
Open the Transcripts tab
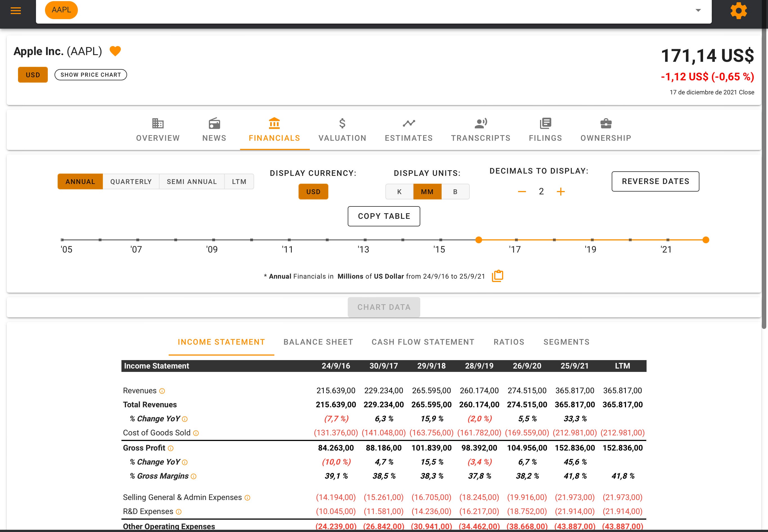[481, 130]
